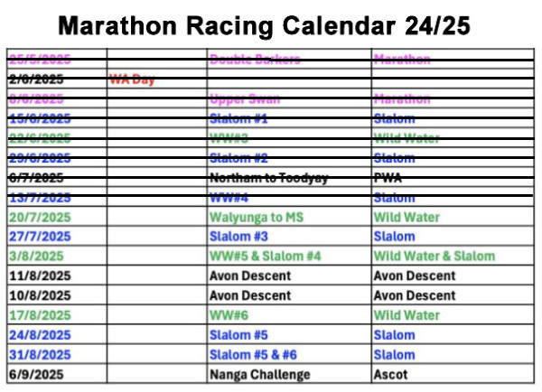This screenshot has width=542, height=392.
Task: Select the red WA Day cell
Action: coord(132,79)
